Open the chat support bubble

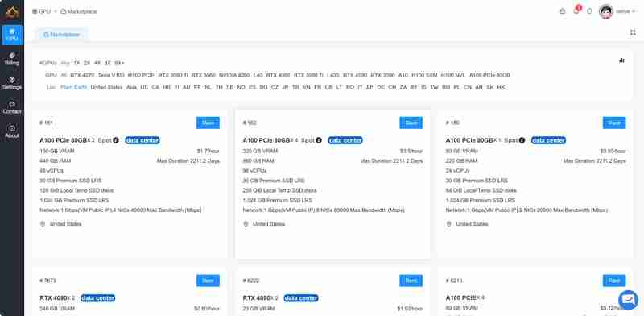point(628,300)
